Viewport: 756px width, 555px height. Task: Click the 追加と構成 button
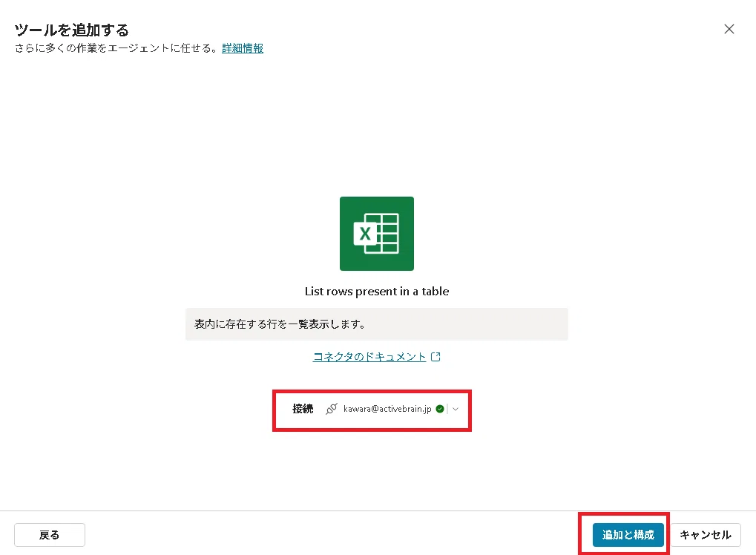point(628,535)
